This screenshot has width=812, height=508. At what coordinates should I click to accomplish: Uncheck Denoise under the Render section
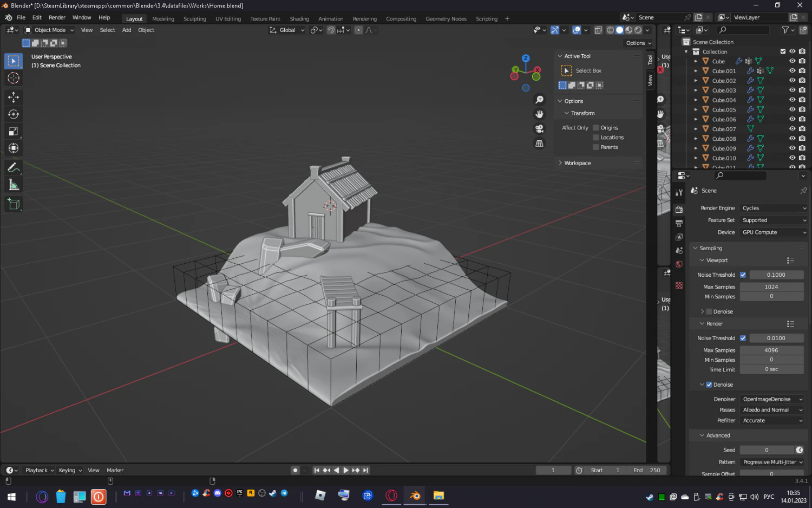tap(709, 384)
